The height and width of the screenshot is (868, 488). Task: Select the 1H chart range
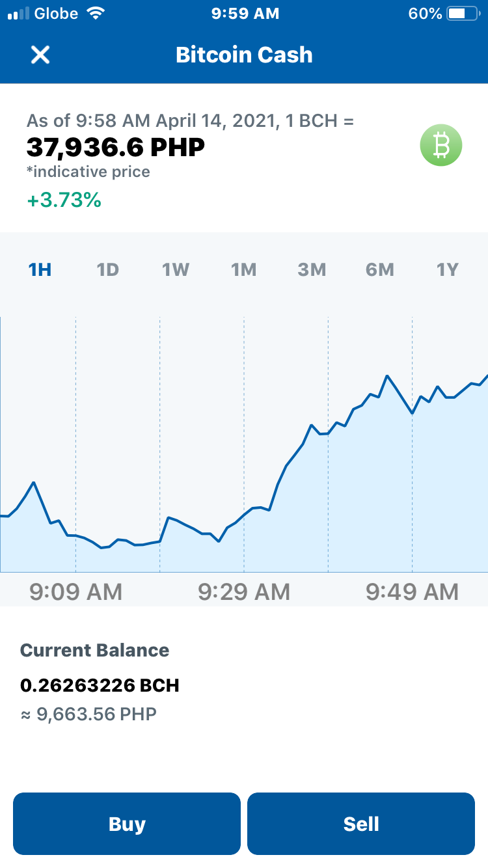point(40,269)
